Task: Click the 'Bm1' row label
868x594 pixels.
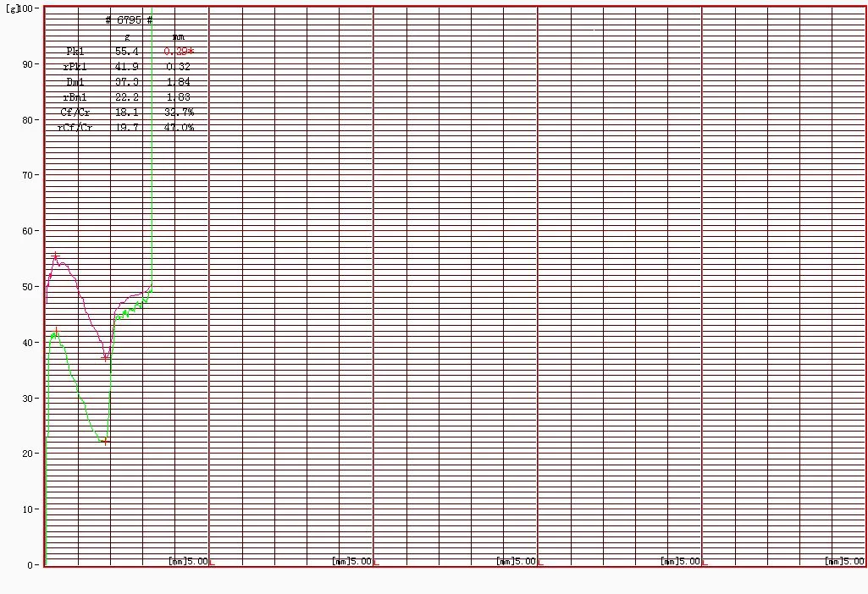Action: (x=75, y=82)
